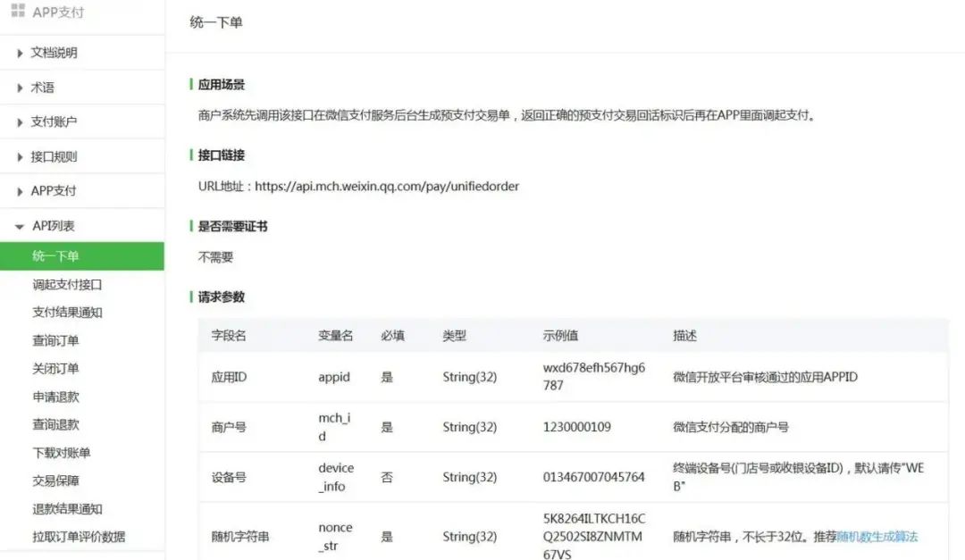This screenshot has width=965, height=560.
Task: Open 退款结果通知 API page
Action: (x=67, y=509)
